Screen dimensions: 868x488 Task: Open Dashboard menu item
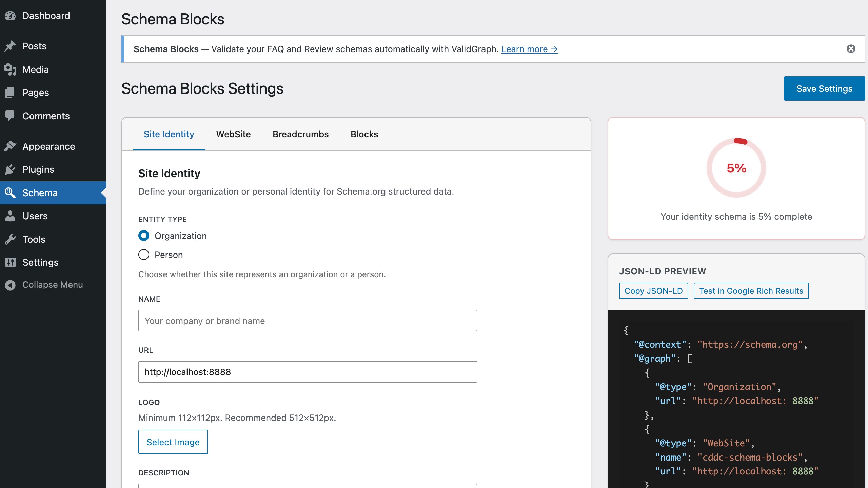coord(53,16)
